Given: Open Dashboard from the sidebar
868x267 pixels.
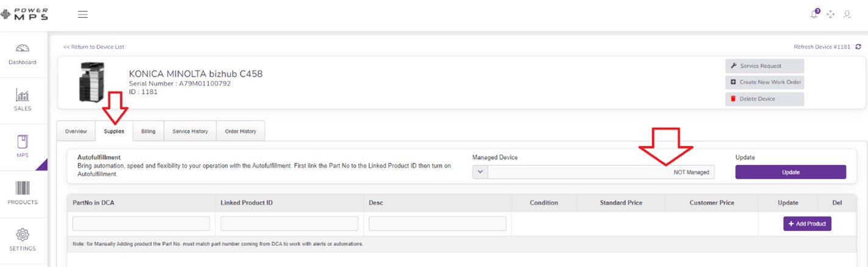Looking at the screenshot, I should click(23, 54).
